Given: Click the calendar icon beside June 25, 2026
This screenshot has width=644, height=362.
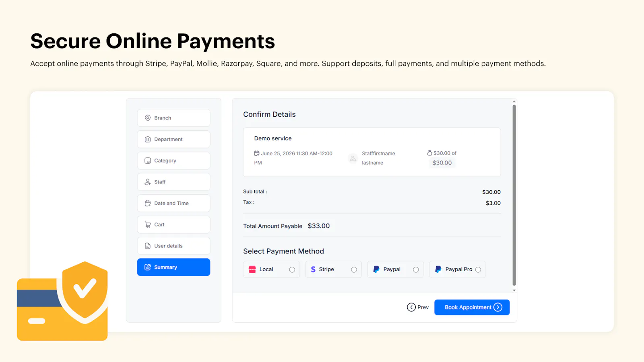Looking at the screenshot, I should click(x=256, y=153).
